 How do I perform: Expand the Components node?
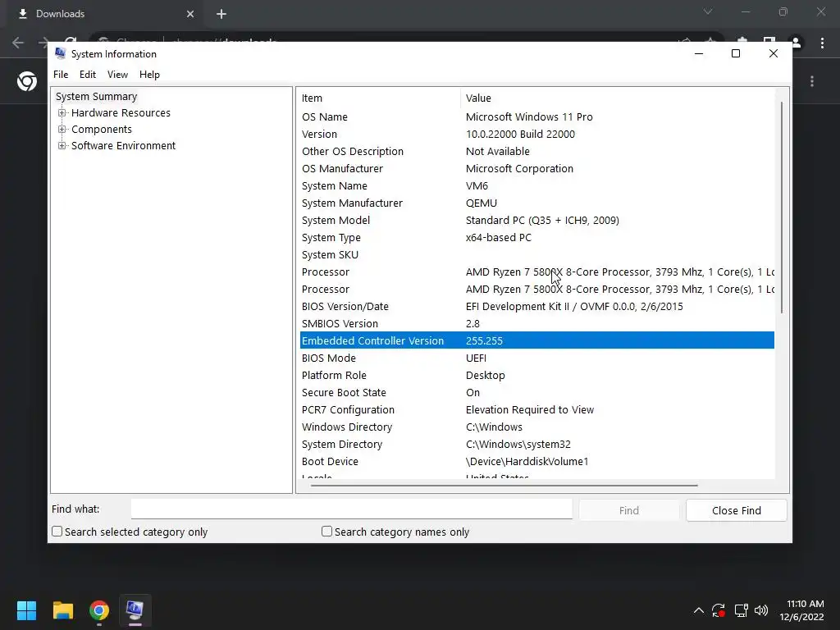coord(62,129)
